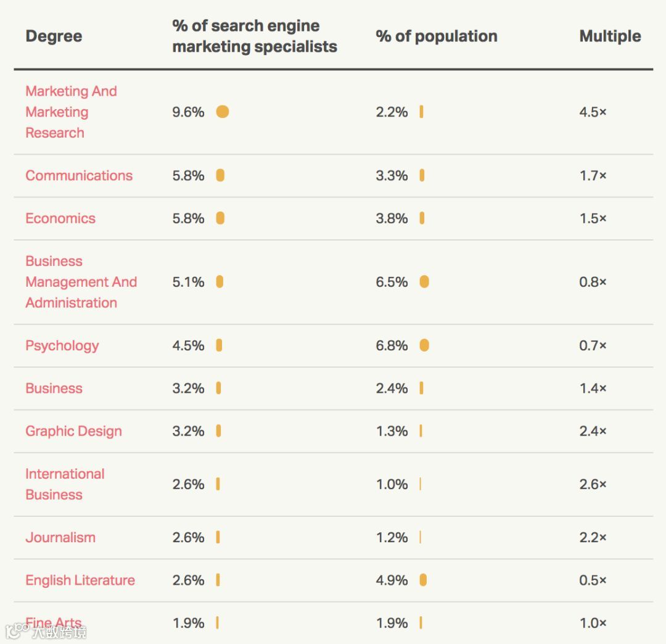666x644 pixels.
Task: Open the English Literature link
Action: coord(80,580)
